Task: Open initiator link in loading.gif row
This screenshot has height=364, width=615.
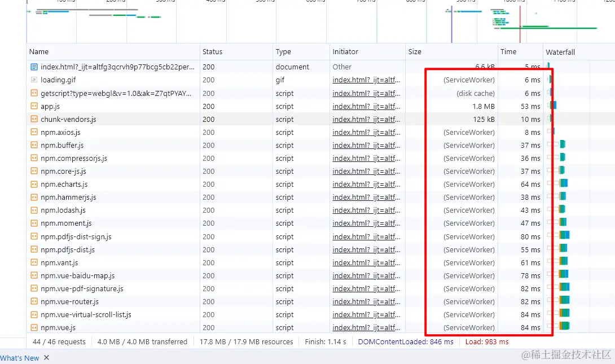Action: coord(366,80)
